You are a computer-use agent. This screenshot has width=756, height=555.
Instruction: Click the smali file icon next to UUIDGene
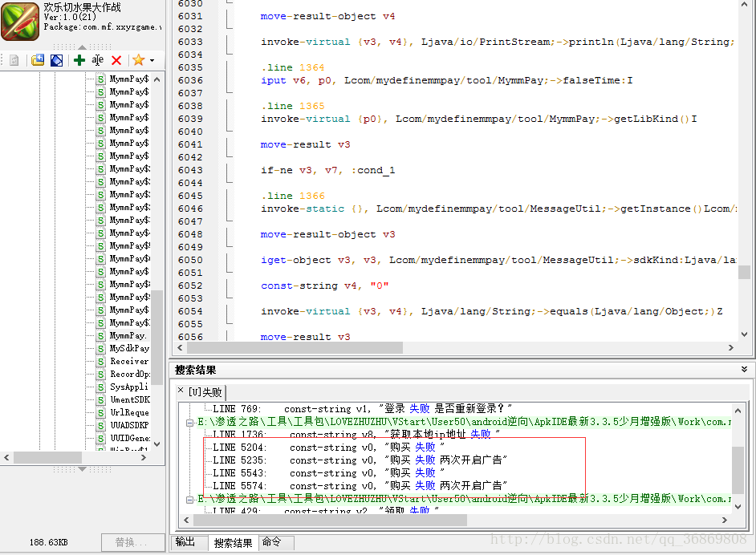(100, 439)
